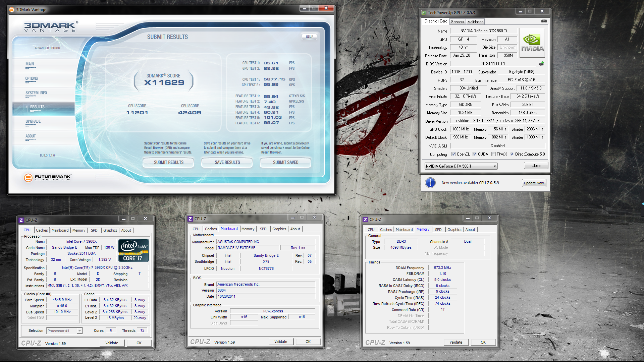The width and height of the screenshot is (644, 362).
Task: Toggle the CUDA checkbox in GPU-Z
Action: pos(475,154)
